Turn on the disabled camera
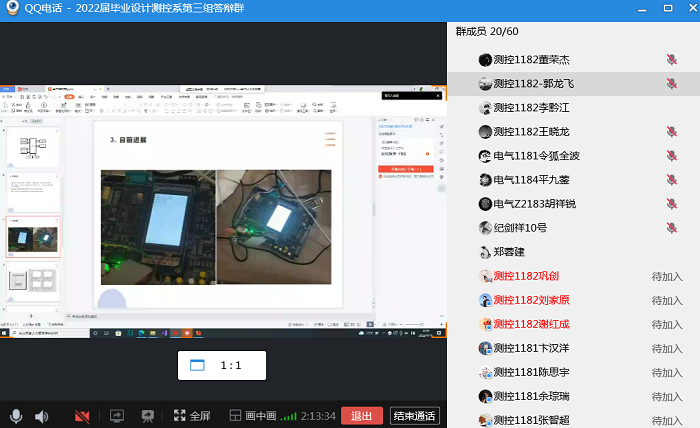Image resolution: width=700 pixels, height=428 pixels. pyautogui.click(x=82, y=416)
